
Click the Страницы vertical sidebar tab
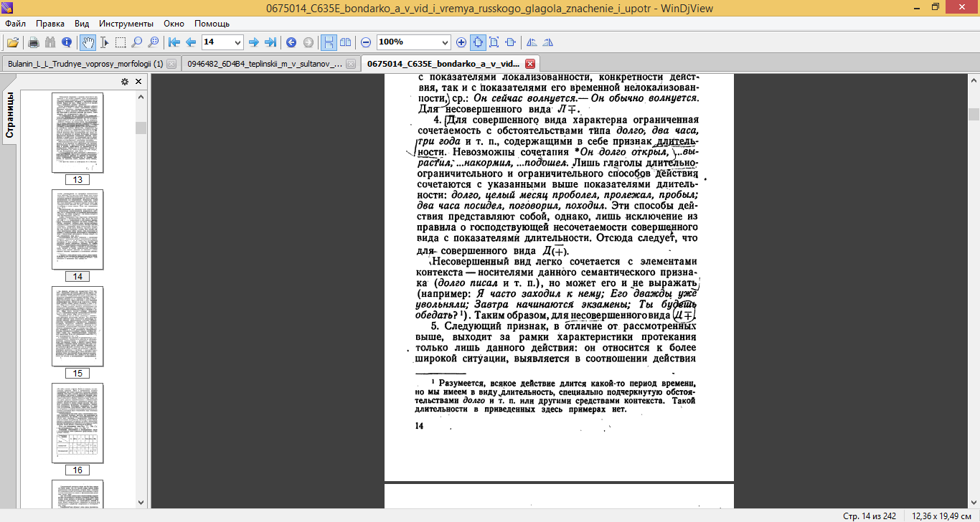tap(9, 115)
